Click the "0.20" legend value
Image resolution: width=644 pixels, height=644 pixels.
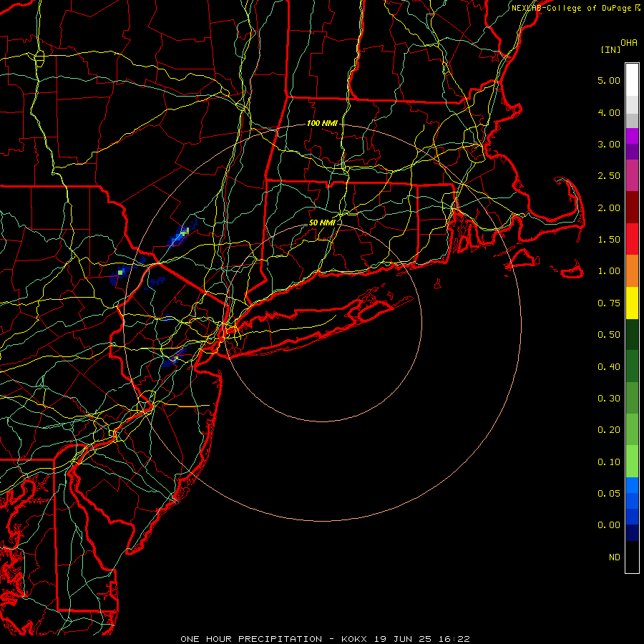click(x=609, y=430)
